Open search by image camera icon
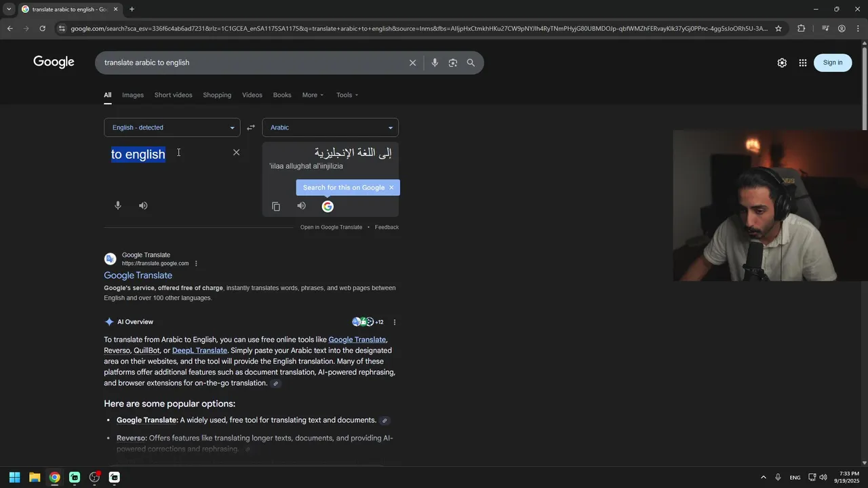The width and height of the screenshot is (868, 488). [453, 62]
